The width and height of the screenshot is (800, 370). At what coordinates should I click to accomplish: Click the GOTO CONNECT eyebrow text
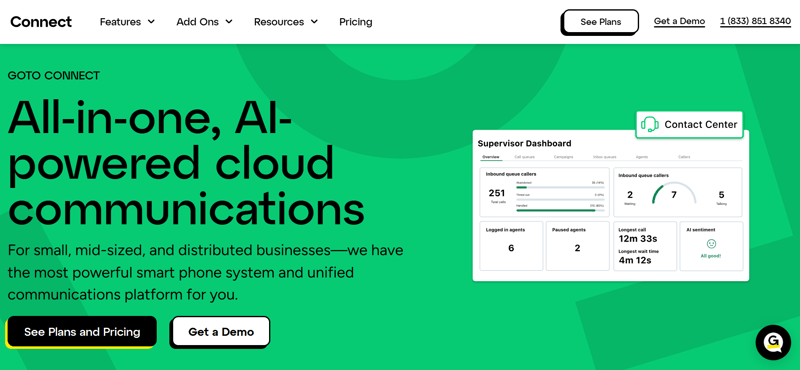click(54, 76)
